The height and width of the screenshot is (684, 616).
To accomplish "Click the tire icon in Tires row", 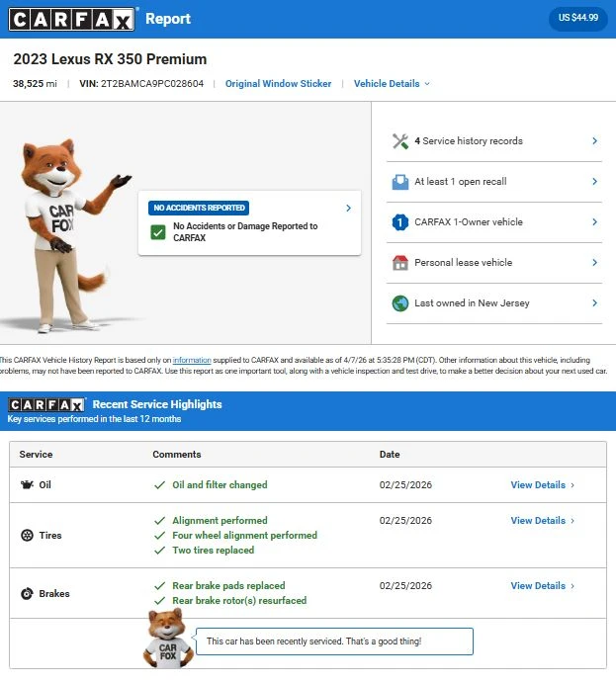I will coord(27,536).
